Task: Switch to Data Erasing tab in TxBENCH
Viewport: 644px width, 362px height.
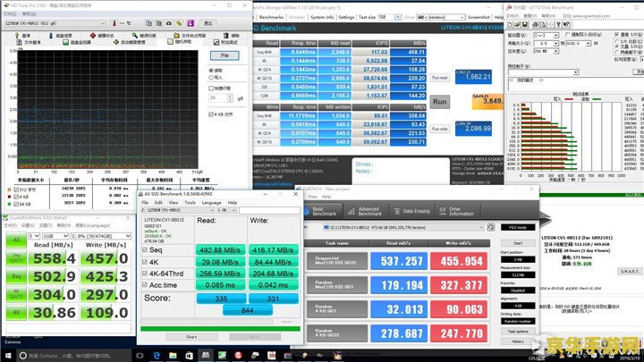Action: pos(412,211)
